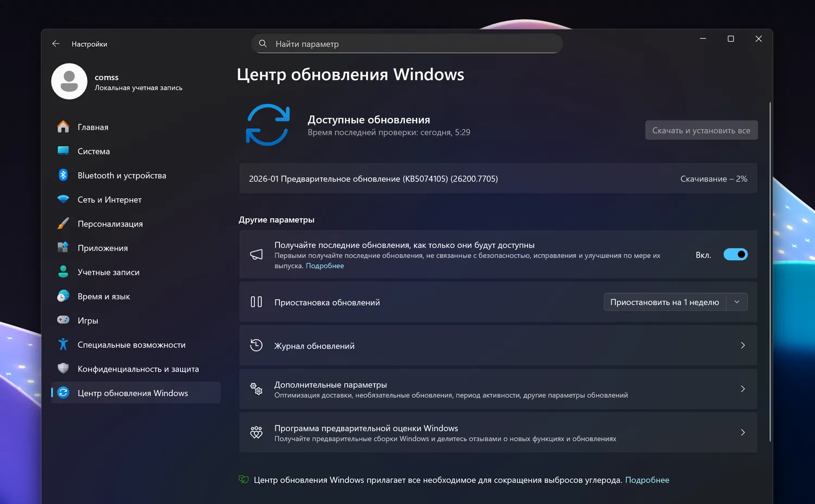The width and height of the screenshot is (815, 504).
Task: Click the comss account name
Action: pyautogui.click(x=106, y=77)
